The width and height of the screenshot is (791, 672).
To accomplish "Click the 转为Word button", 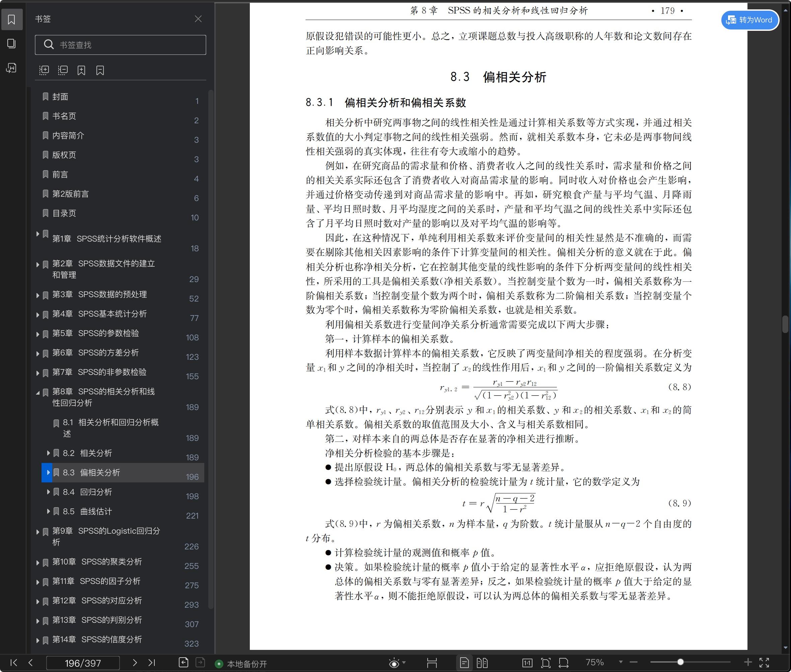I will [x=749, y=20].
